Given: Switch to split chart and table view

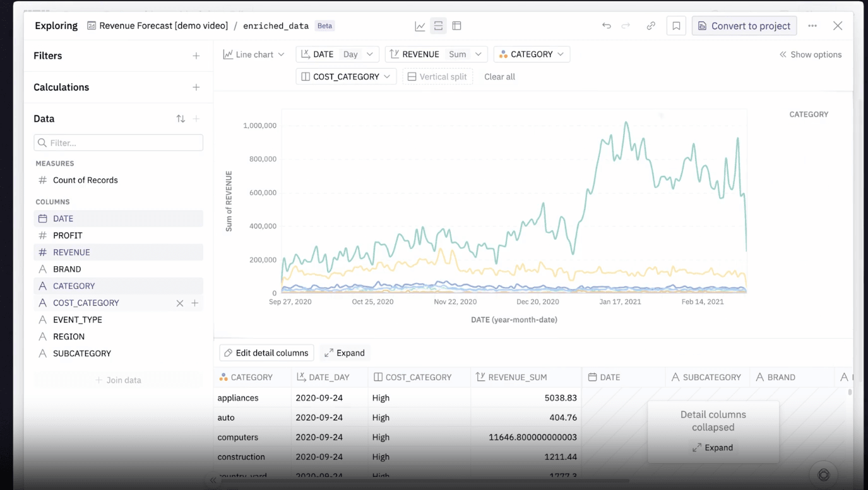Looking at the screenshot, I should click(x=438, y=26).
